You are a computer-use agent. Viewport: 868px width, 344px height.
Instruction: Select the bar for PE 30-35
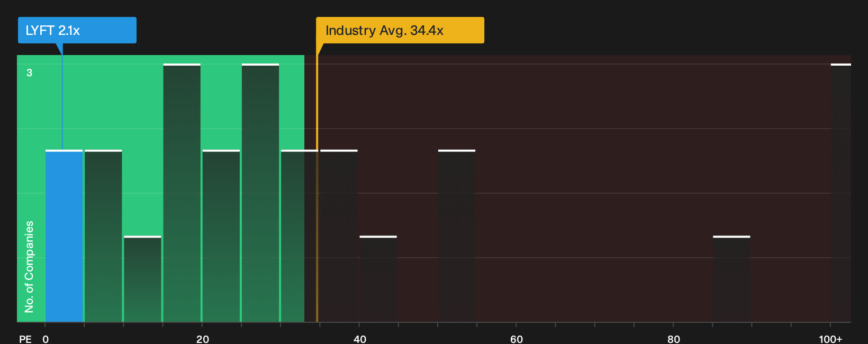(x=300, y=236)
